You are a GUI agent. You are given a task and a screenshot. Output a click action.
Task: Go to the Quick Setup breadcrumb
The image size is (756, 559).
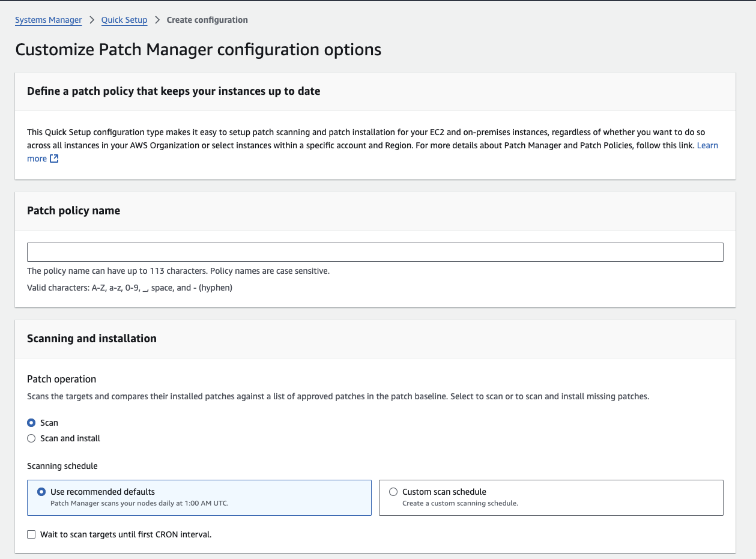(124, 20)
